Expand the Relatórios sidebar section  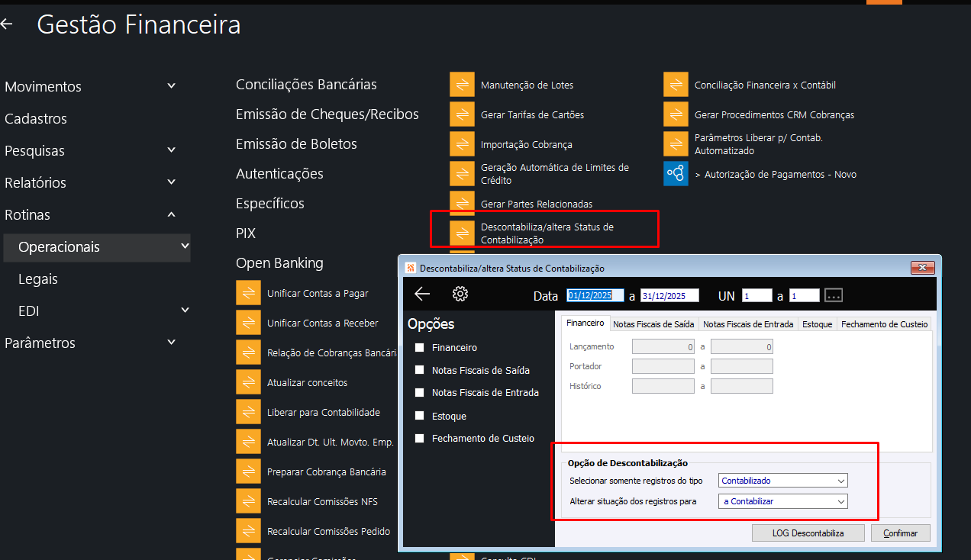(x=172, y=182)
